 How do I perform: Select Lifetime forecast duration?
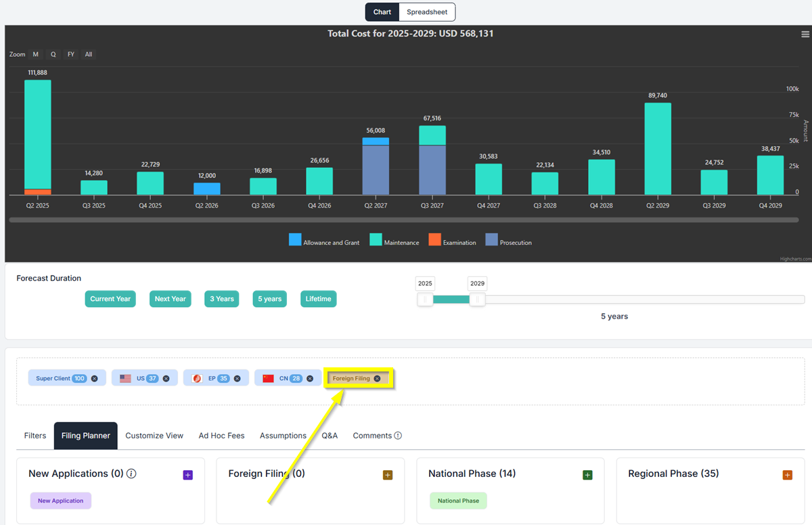(318, 299)
